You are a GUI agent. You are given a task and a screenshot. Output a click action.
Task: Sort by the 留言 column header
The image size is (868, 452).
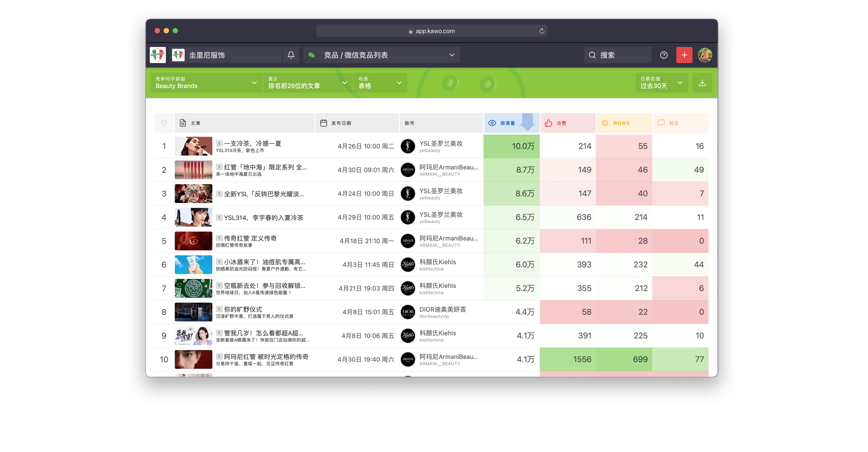(680, 123)
